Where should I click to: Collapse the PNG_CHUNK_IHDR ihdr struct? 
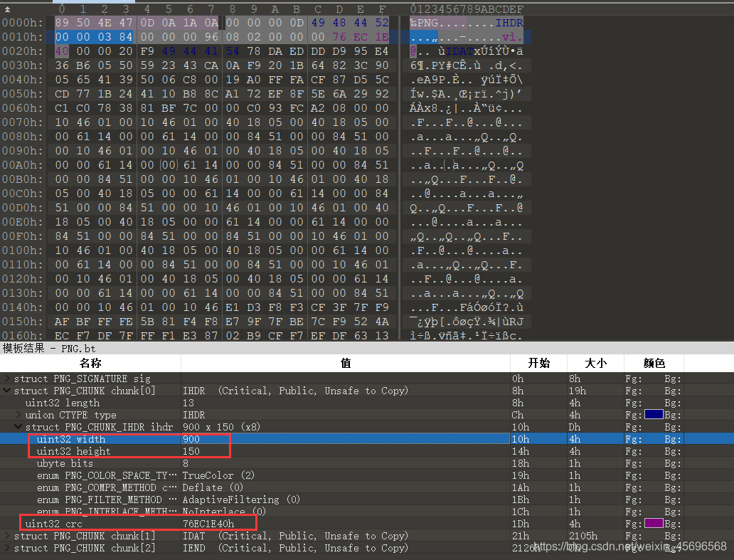tap(19, 427)
